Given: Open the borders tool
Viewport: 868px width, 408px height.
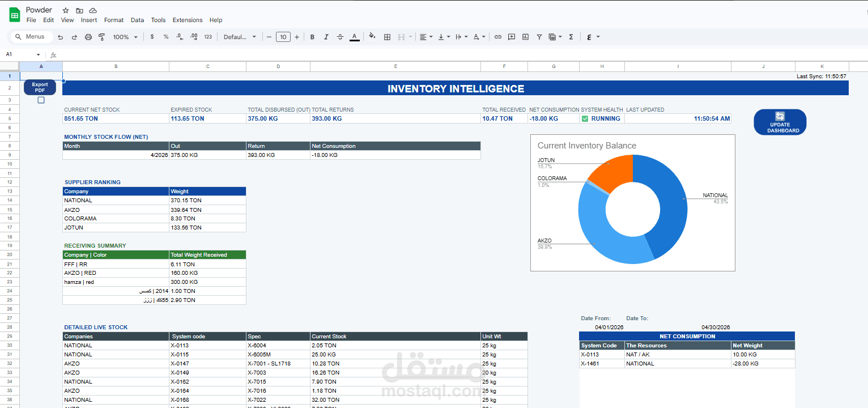Looking at the screenshot, I should tap(388, 37).
